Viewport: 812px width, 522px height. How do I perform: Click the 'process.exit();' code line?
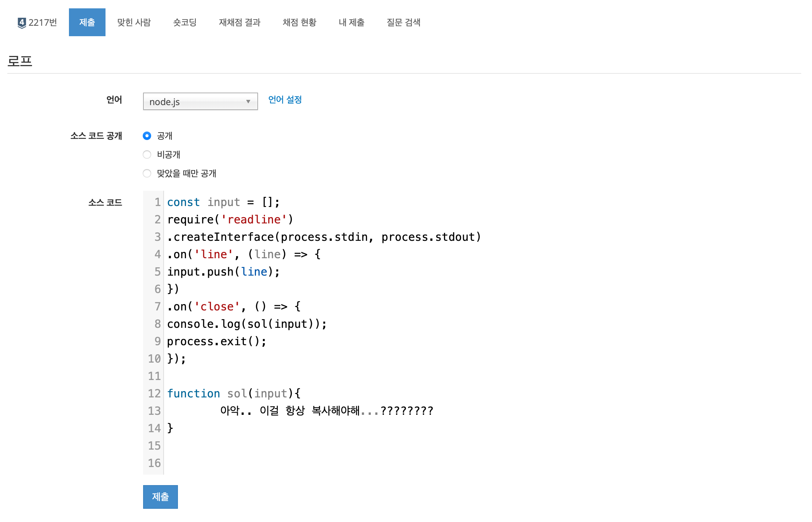pyautogui.click(x=217, y=341)
